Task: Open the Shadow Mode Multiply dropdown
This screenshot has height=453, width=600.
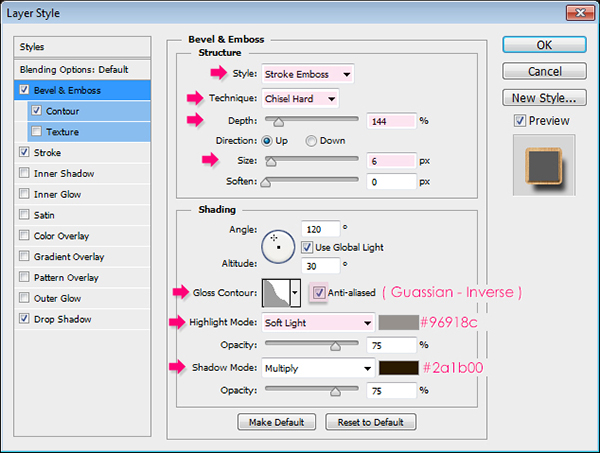Action: click(x=317, y=368)
